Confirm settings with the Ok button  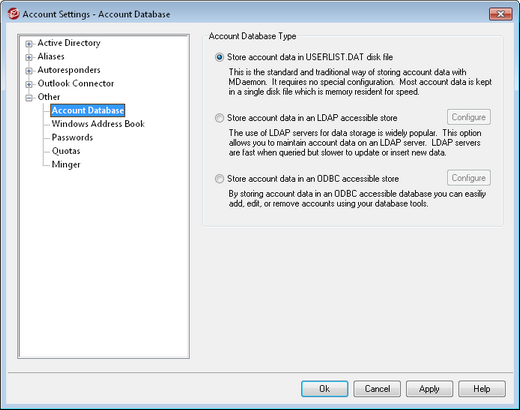(325, 389)
